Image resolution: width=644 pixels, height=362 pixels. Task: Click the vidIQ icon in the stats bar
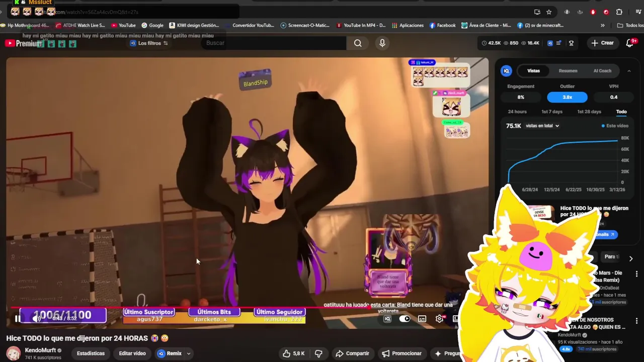550,43
